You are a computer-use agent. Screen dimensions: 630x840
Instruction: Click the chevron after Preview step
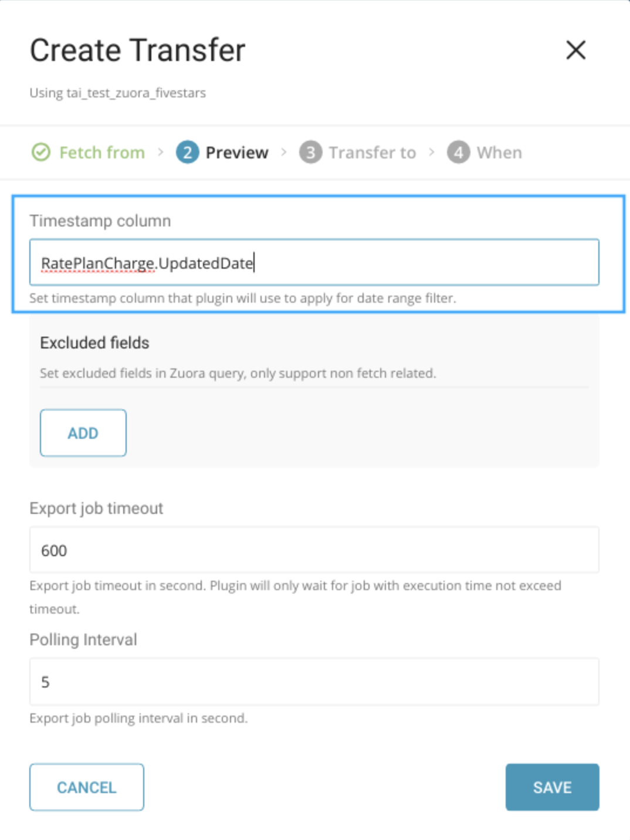tap(284, 153)
